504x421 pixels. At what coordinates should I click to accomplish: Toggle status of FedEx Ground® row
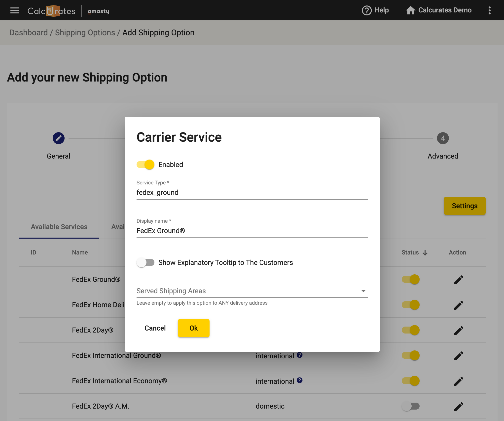click(411, 279)
